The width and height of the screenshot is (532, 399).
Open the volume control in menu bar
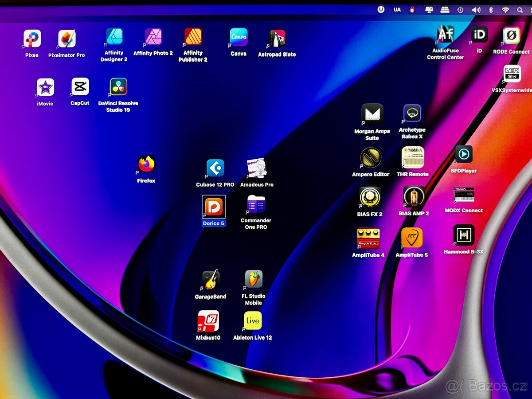476,10
